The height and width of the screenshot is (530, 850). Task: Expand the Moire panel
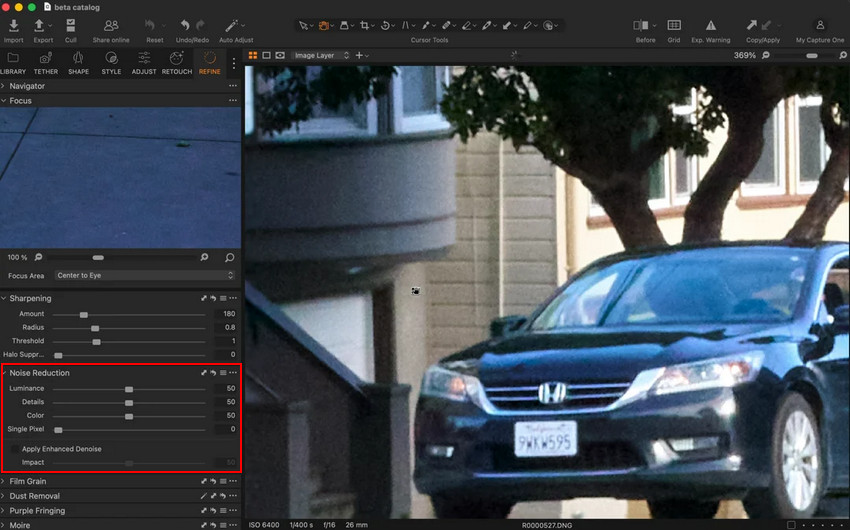(3, 525)
